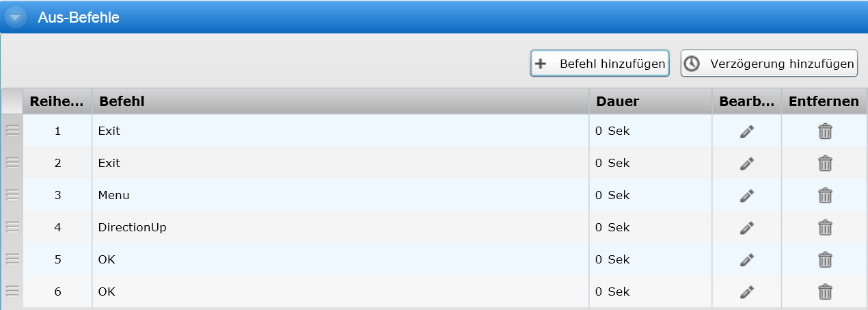Edit the first Exit command in row 1
The height and width of the screenshot is (310, 868).
[x=747, y=131]
